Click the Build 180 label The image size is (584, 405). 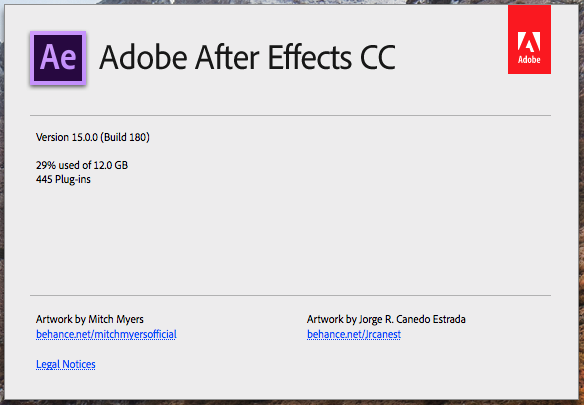[125, 137]
